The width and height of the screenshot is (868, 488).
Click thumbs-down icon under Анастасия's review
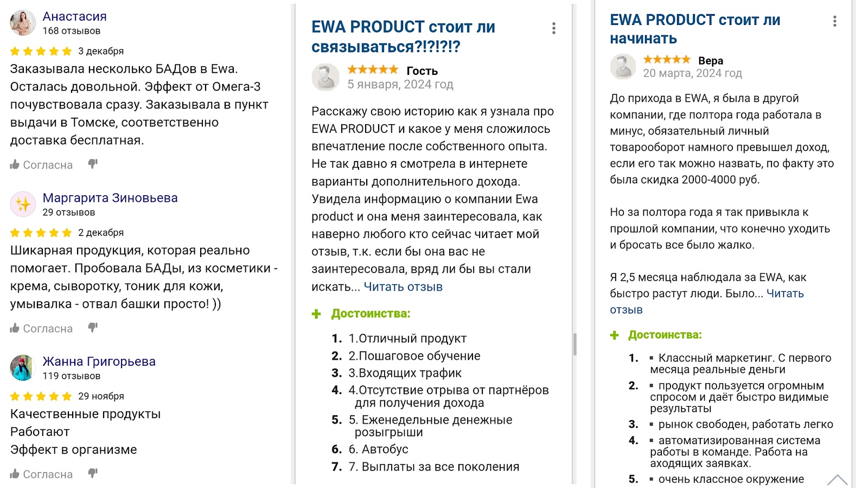pyautogui.click(x=93, y=164)
